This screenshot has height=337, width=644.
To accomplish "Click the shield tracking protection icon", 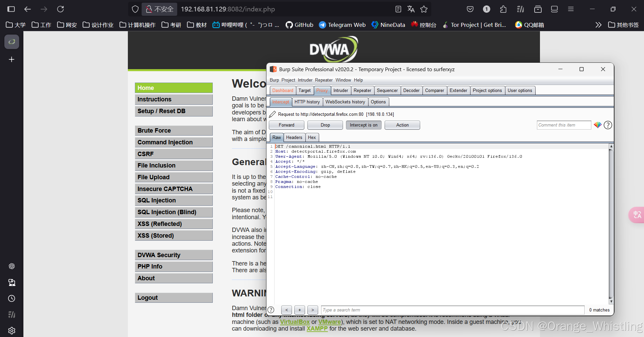I will tap(135, 9).
